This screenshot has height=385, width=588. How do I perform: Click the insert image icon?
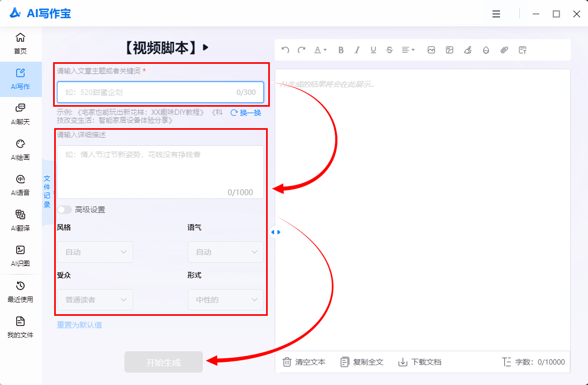click(x=431, y=50)
